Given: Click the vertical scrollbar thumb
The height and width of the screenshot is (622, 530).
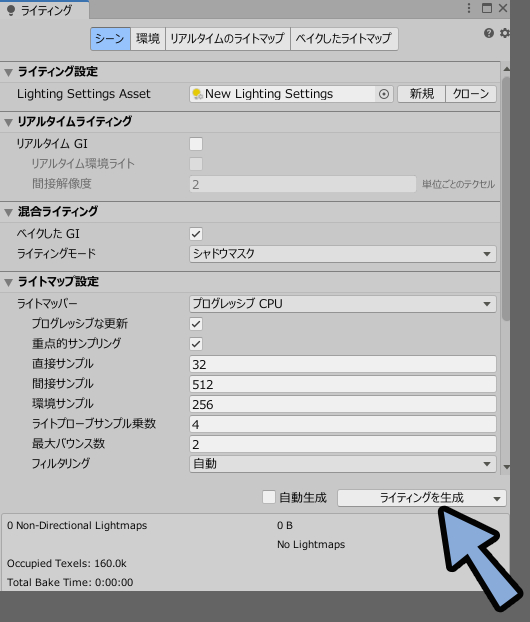Looking at the screenshot, I should coord(506,198).
